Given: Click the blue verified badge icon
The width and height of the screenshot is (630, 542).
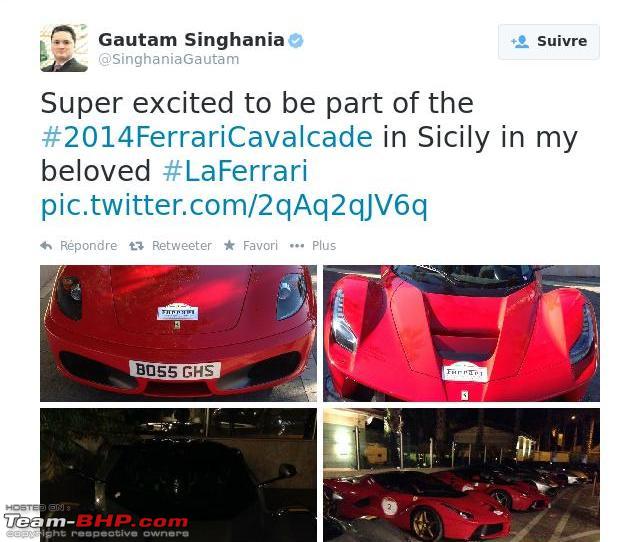Looking at the screenshot, I should [x=296, y=40].
